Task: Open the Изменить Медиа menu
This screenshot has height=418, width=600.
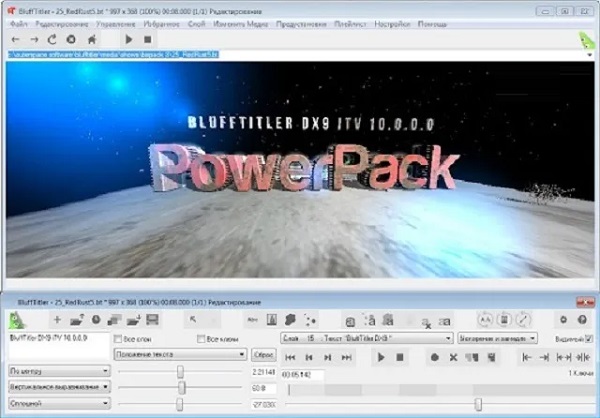Action: pos(241,24)
